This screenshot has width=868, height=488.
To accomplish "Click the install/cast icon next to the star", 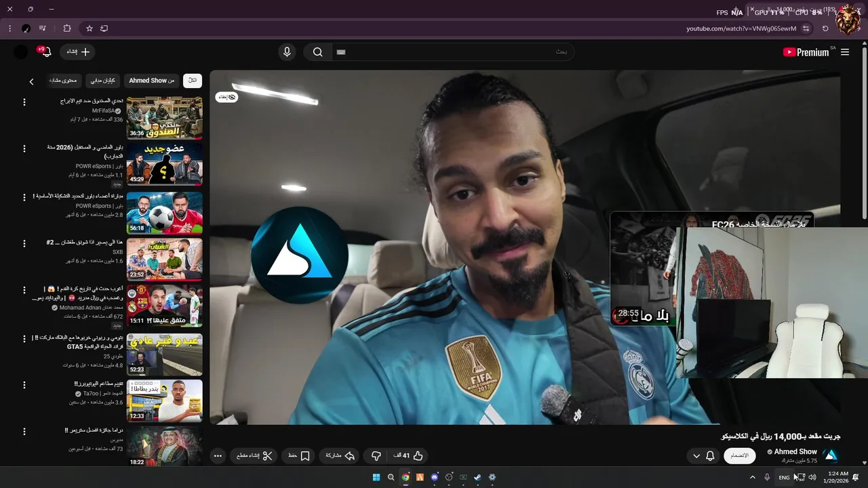I will point(104,28).
